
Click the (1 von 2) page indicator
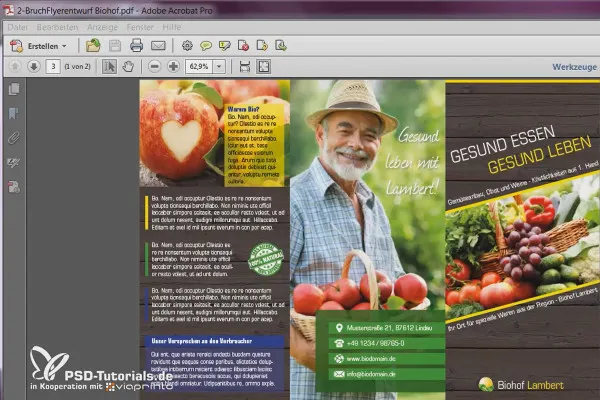point(77,66)
